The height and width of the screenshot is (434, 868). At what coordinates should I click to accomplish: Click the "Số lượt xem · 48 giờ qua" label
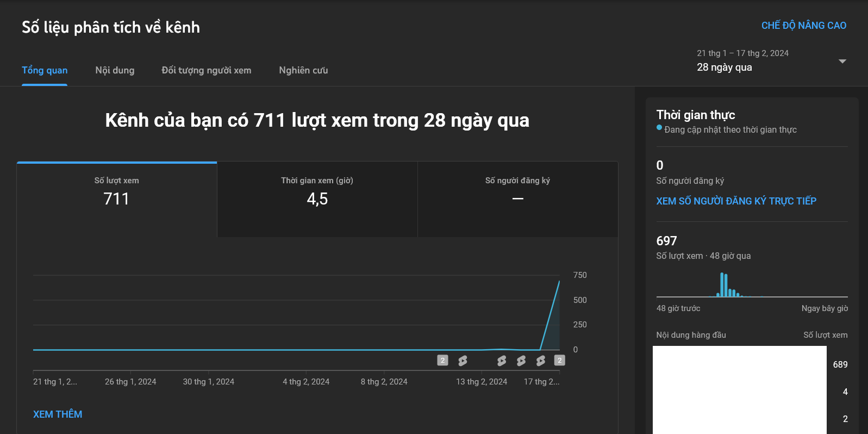coord(703,256)
